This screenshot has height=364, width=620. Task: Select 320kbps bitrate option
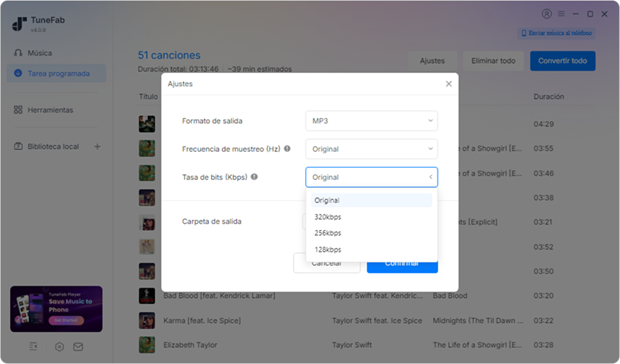pos(372,217)
